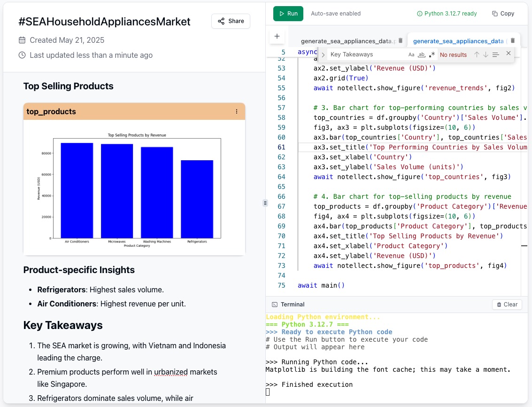The width and height of the screenshot is (532, 407).
Task: Toggle Match Case in find widget
Action: tap(411, 55)
